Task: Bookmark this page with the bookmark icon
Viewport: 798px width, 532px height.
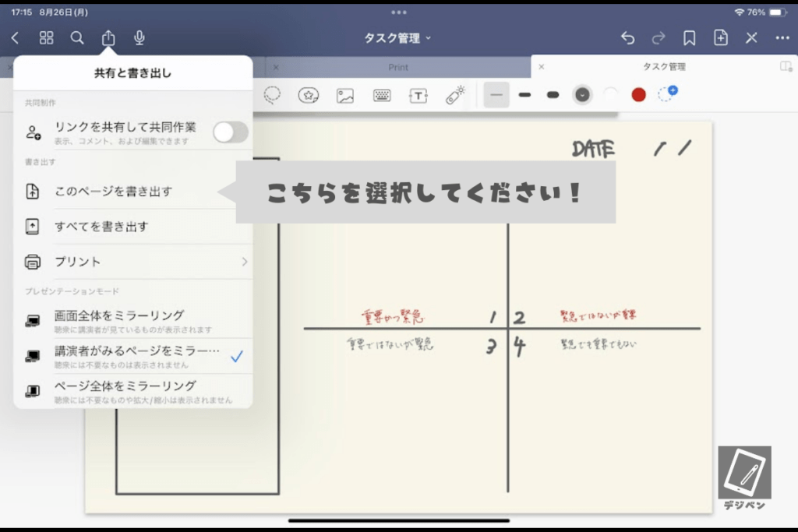Action: [689, 38]
